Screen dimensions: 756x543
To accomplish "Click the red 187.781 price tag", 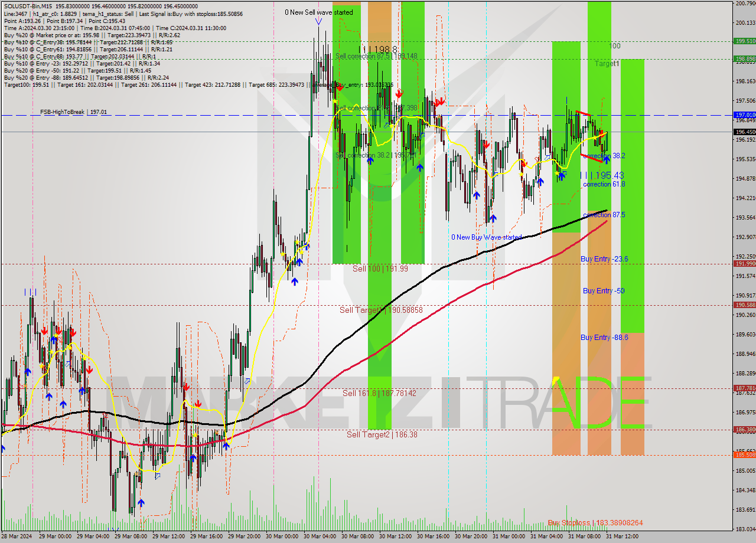I will coord(745,388).
